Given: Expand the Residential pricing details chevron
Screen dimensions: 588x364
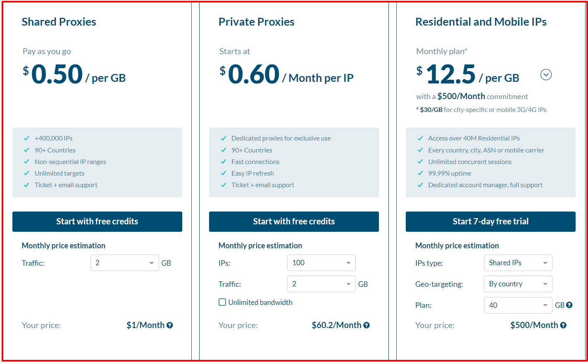Looking at the screenshot, I should tap(546, 75).
